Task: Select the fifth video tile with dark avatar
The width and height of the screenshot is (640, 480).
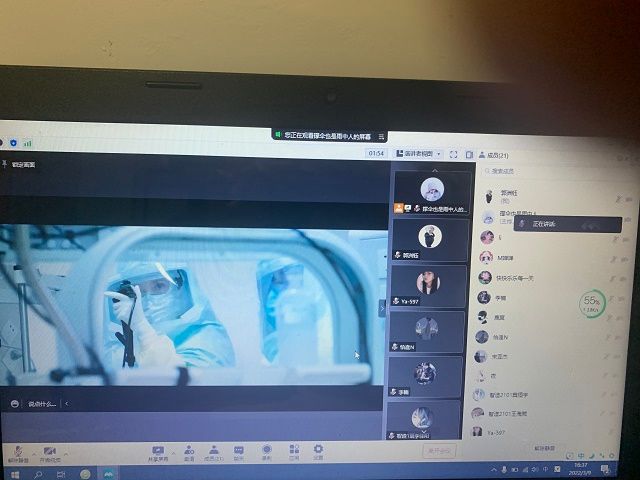Action: [425, 377]
